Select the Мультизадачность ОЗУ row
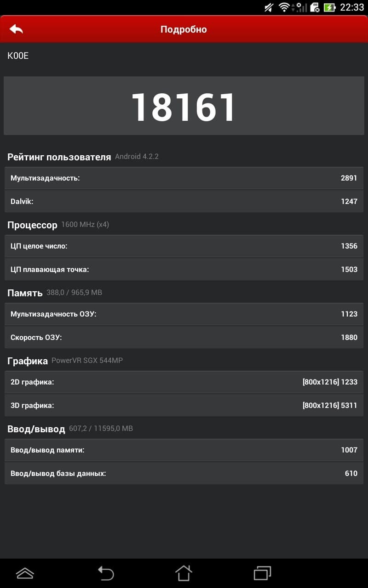Screen dimensions: 368x588 click(184, 314)
